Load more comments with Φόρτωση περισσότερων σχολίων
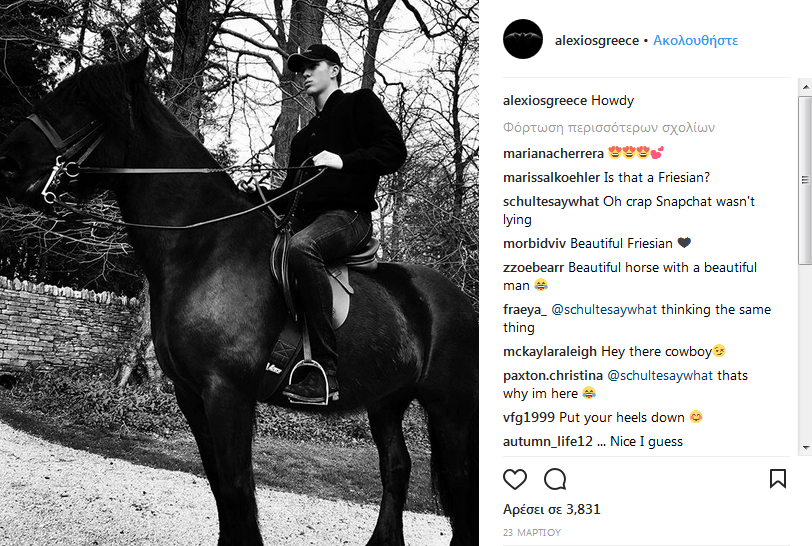The height and width of the screenshot is (546, 812). point(609,128)
